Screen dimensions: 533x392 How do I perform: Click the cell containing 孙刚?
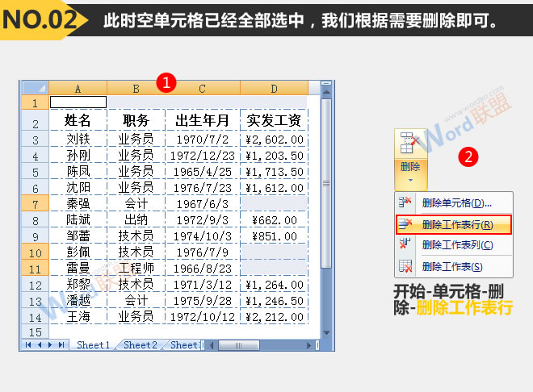pos(78,155)
